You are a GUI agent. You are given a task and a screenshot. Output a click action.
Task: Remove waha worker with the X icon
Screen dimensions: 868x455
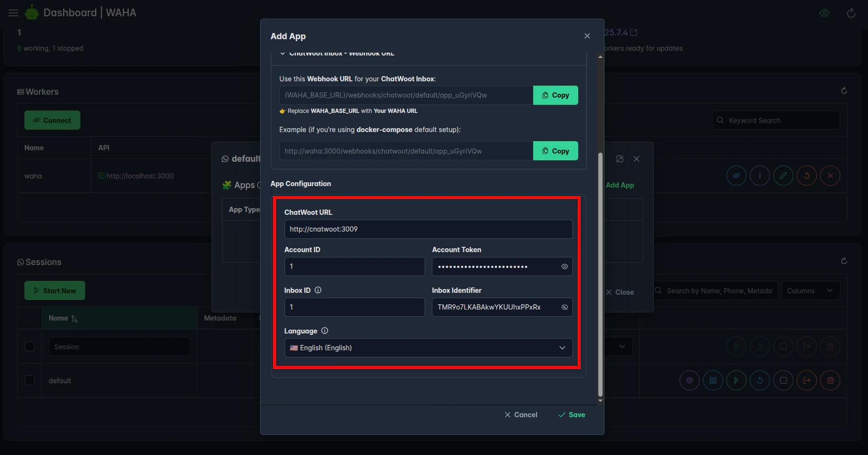pyautogui.click(x=830, y=176)
